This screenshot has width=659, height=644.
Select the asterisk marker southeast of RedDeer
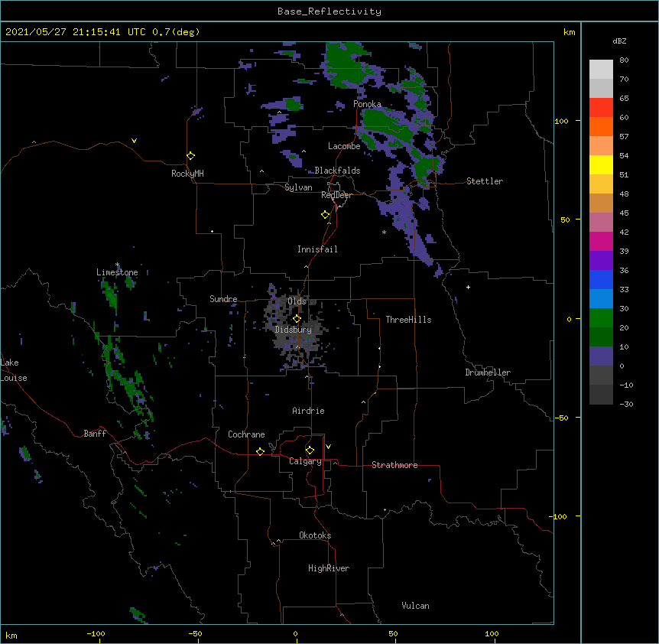pyautogui.click(x=384, y=232)
